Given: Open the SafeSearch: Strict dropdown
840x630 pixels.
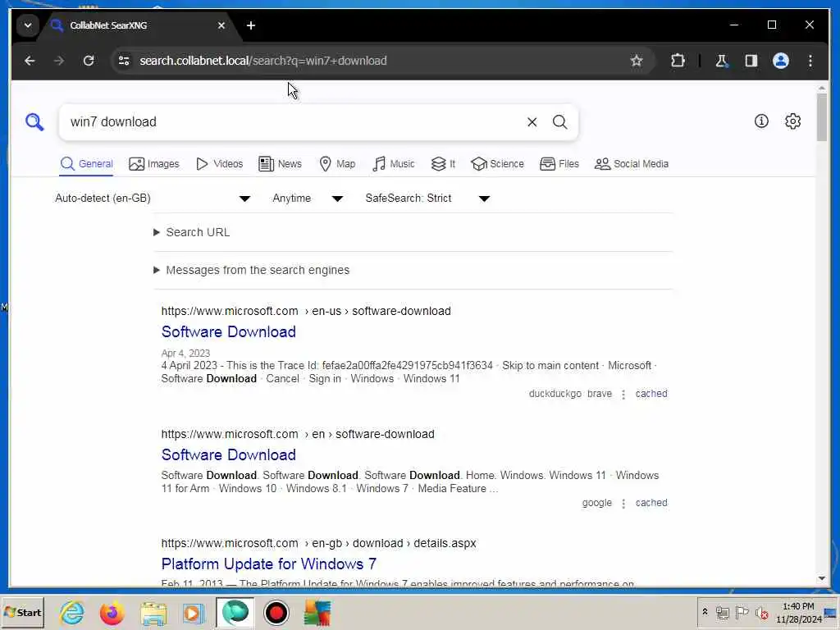Looking at the screenshot, I should click(427, 199).
